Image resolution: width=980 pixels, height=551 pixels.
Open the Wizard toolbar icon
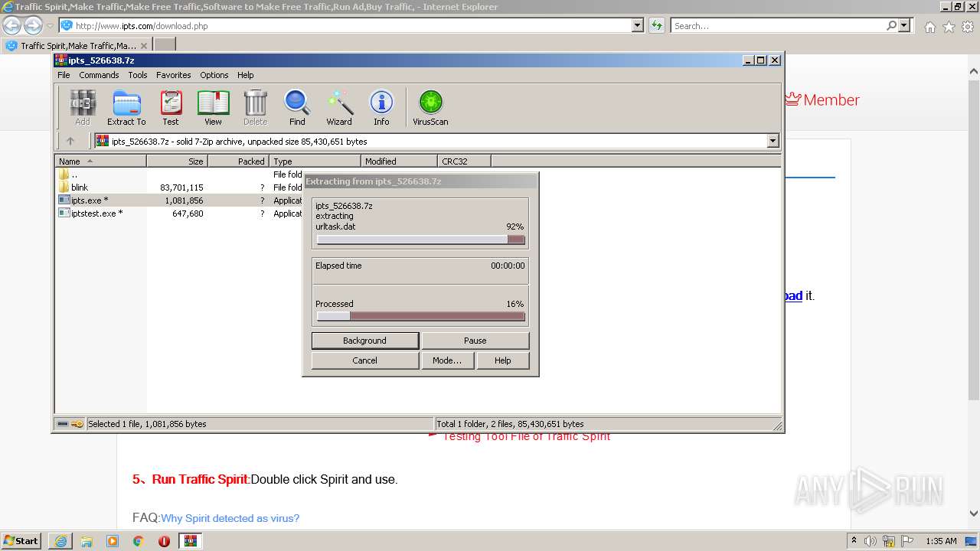point(339,107)
